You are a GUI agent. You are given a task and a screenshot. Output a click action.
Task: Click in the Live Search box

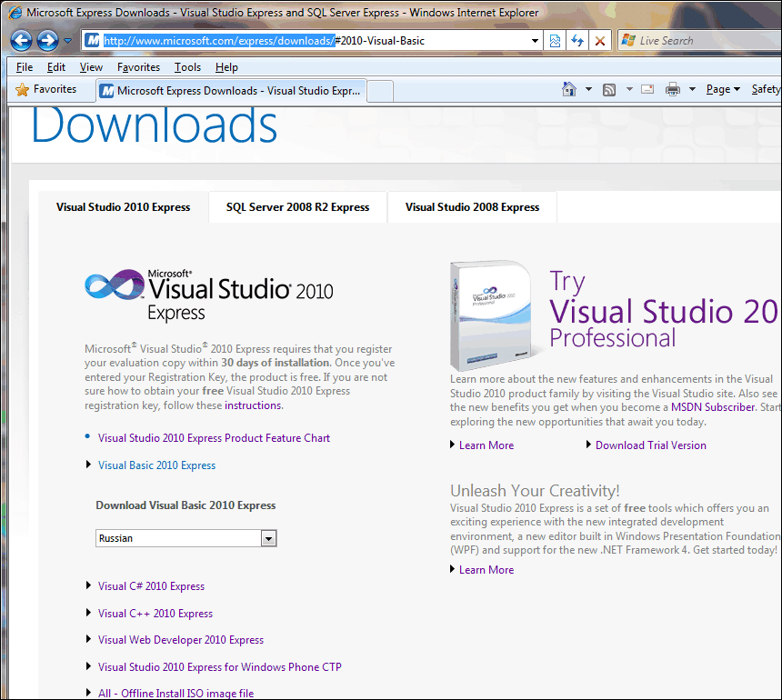[700, 41]
